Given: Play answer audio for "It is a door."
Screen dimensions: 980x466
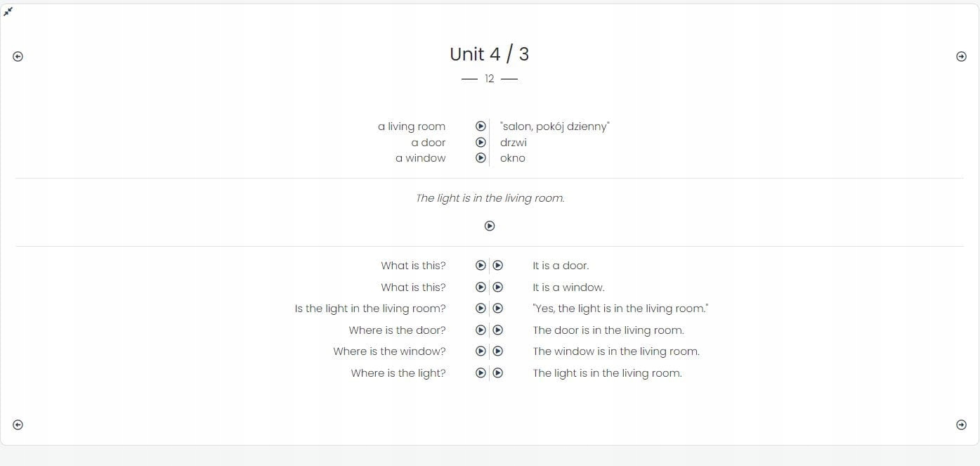Looking at the screenshot, I should [x=498, y=266].
